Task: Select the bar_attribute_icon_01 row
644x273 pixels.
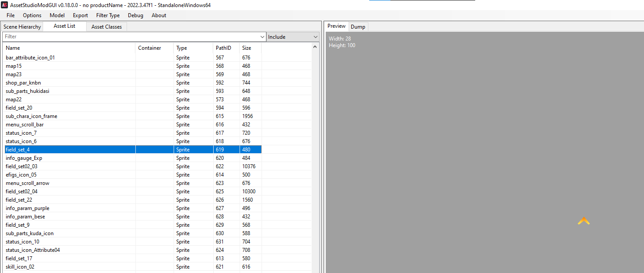Action: point(133,58)
